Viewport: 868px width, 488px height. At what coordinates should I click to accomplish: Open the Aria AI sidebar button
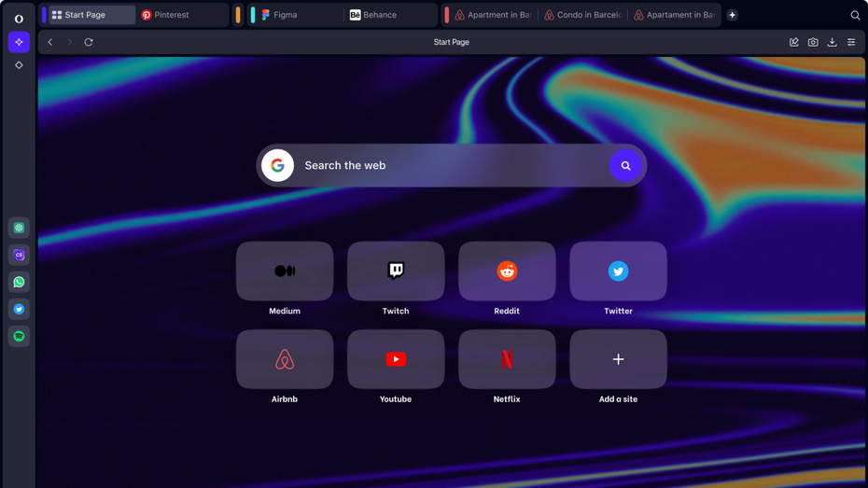19,42
